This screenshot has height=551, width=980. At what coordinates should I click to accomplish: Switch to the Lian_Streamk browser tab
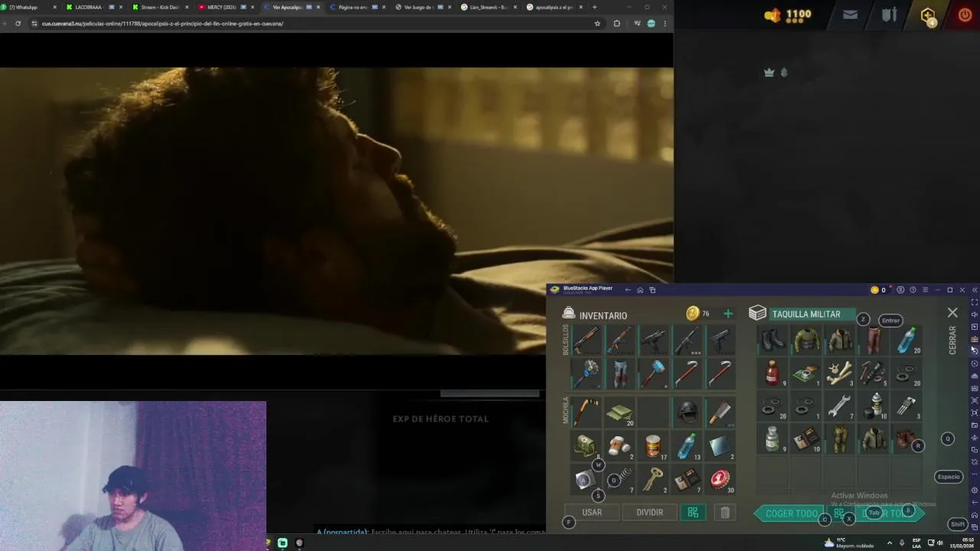tap(488, 7)
